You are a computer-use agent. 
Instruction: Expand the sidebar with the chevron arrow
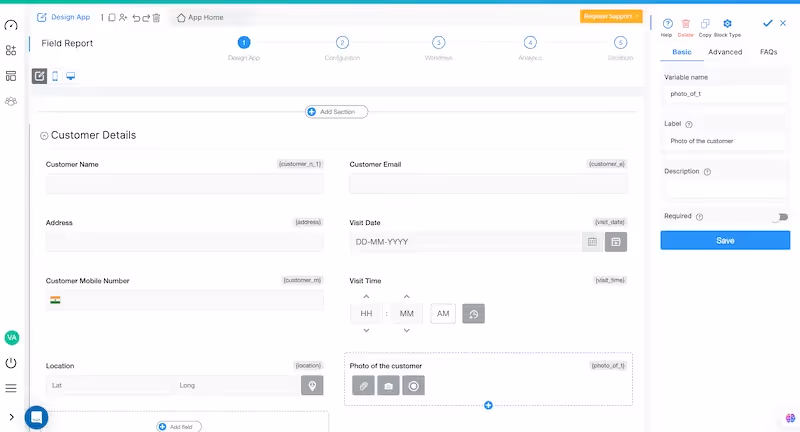[12, 417]
